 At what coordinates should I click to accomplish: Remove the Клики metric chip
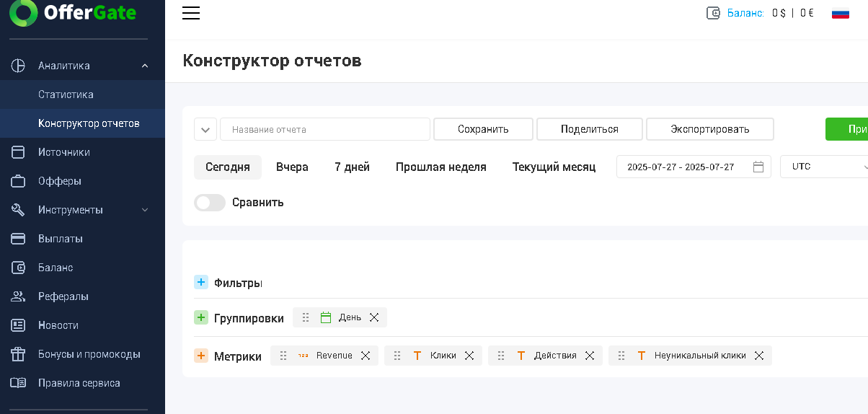[469, 356]
